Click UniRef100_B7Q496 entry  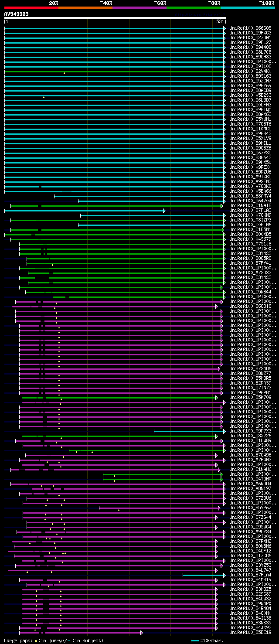250,455
